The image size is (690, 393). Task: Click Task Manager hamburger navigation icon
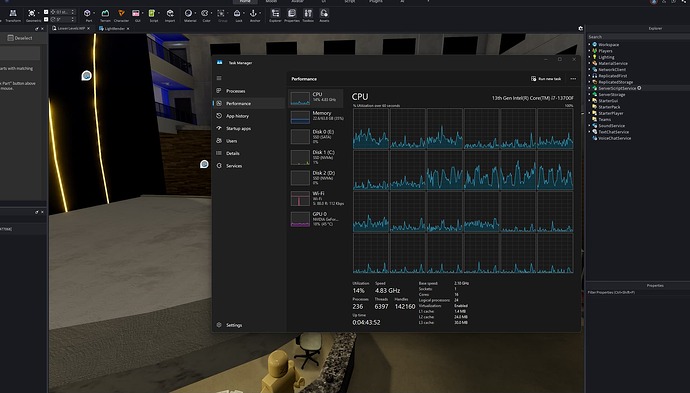pos(219,78)
